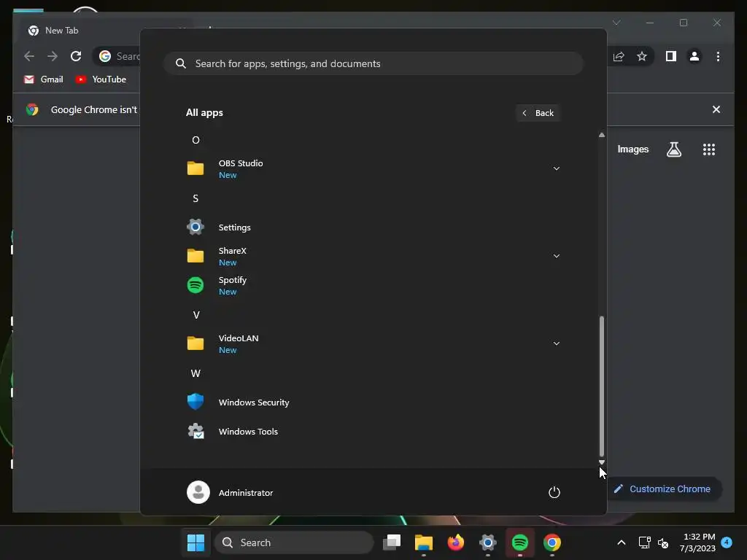The width and height of the screenshot is (747, 560).
Task: Open Windows Tools app
Action: click(x=373, y=432)
